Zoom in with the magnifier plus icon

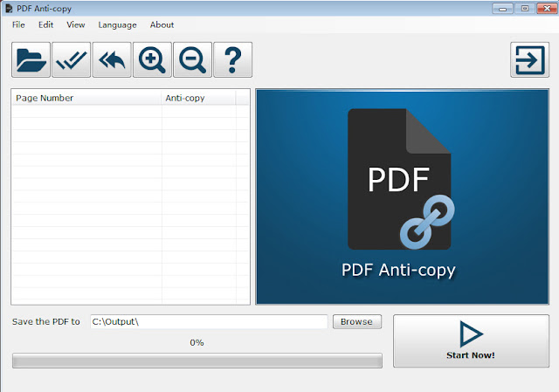click(152, 59)
